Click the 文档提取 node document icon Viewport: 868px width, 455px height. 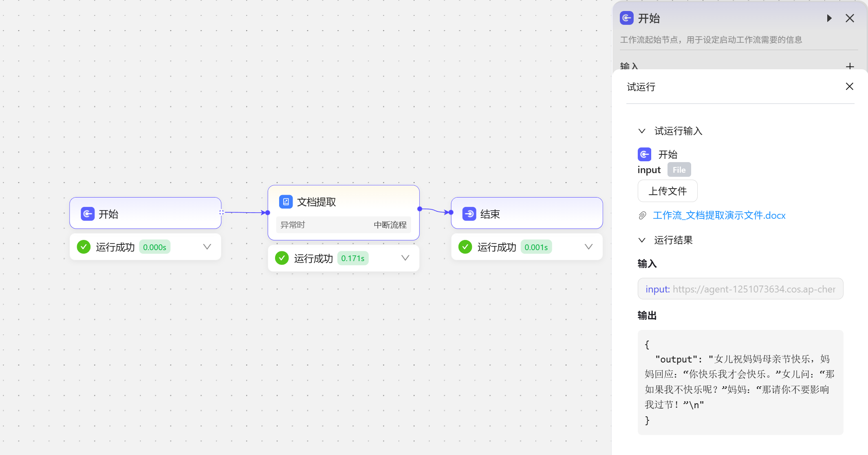(286, 202)
